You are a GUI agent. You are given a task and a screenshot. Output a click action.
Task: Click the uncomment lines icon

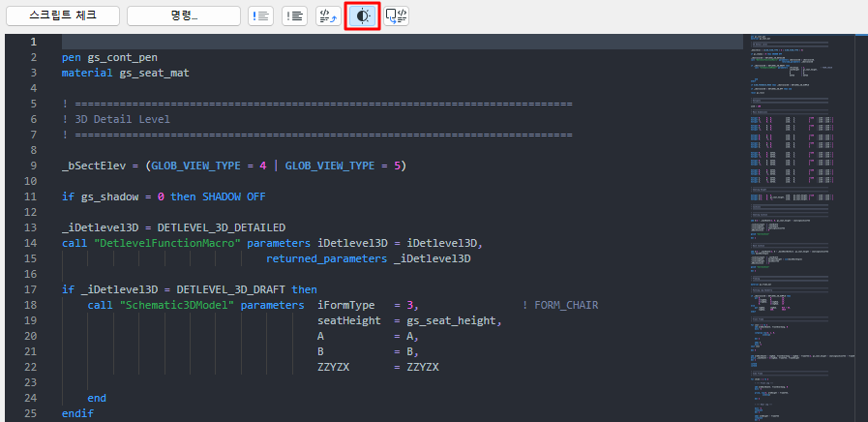click(x=294, y=16)
